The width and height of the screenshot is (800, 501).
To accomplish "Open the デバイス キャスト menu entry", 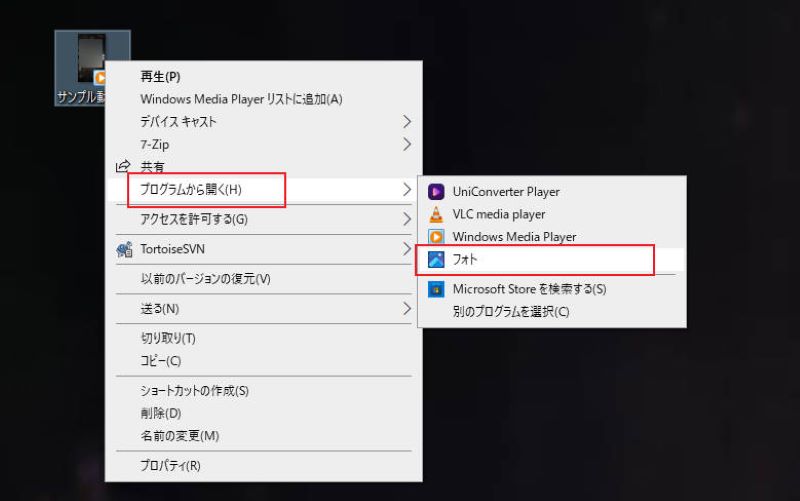I will (264, 121).
